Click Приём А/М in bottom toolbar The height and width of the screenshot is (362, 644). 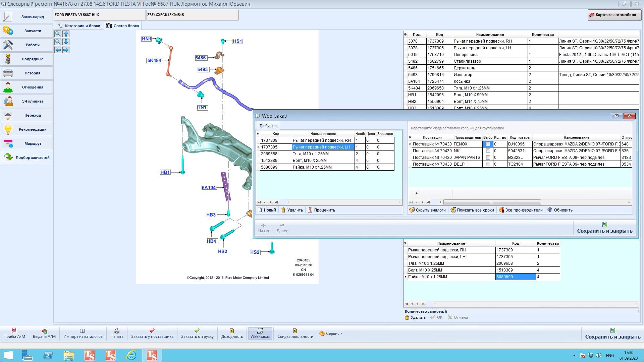(x=14, y=334)
